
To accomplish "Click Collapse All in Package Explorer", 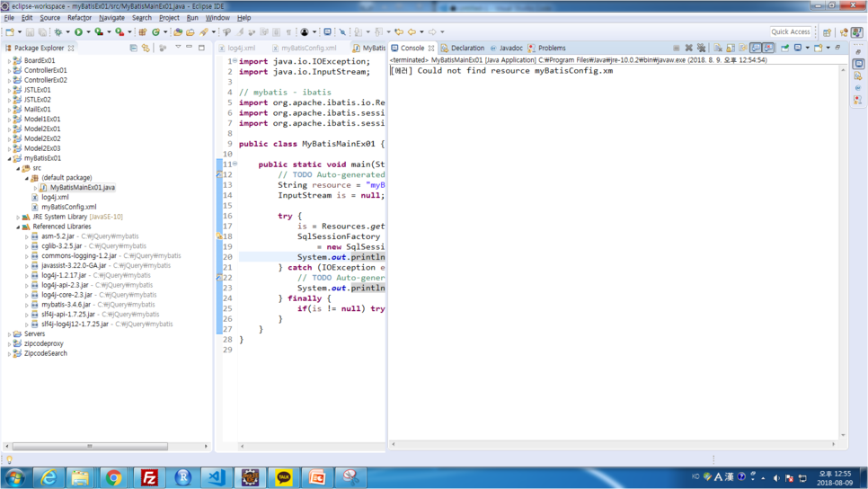I will [x=133, y=49].
